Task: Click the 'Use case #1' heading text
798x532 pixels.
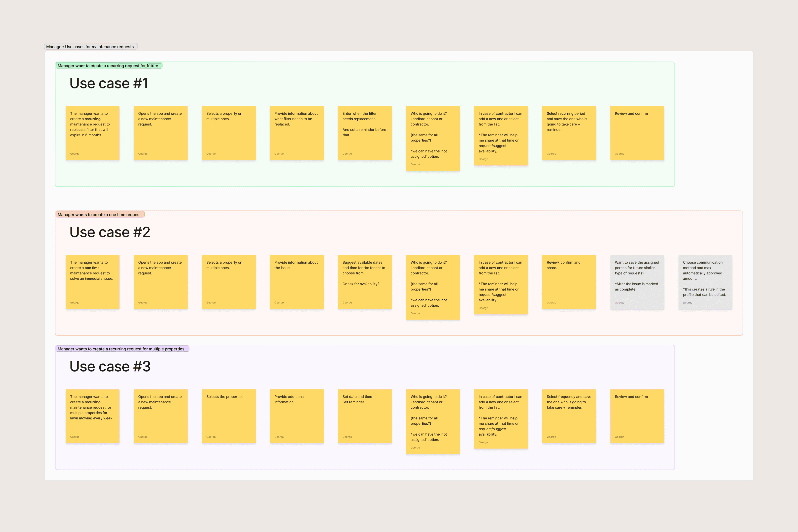Action: [x=109, y=83]
